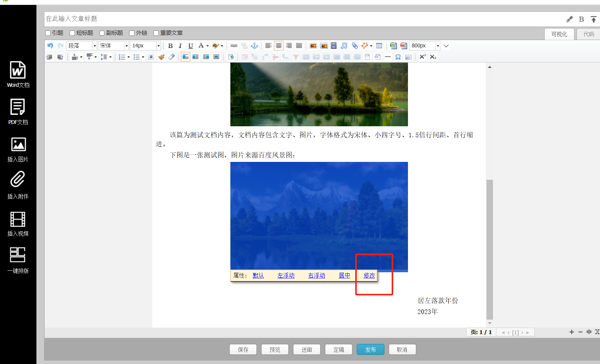Click the 发布 publish button

[x=370, y=350]
